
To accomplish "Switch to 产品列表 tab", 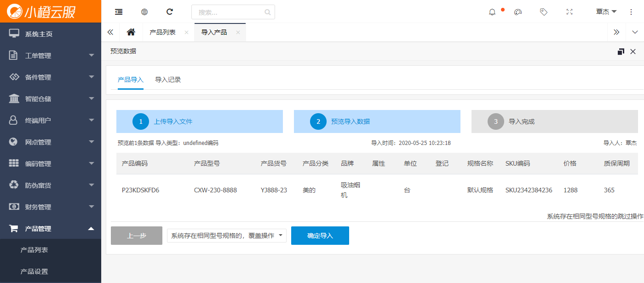I will click(x=162, y=32).
